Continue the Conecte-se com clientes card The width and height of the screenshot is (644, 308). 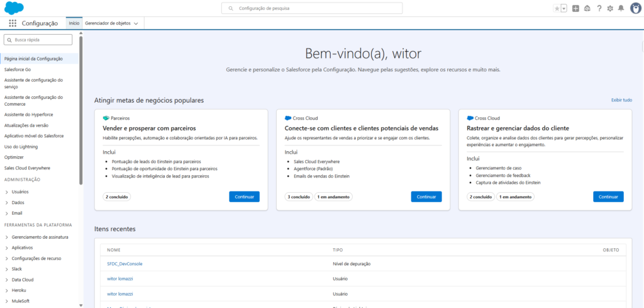tap(426, 197)
